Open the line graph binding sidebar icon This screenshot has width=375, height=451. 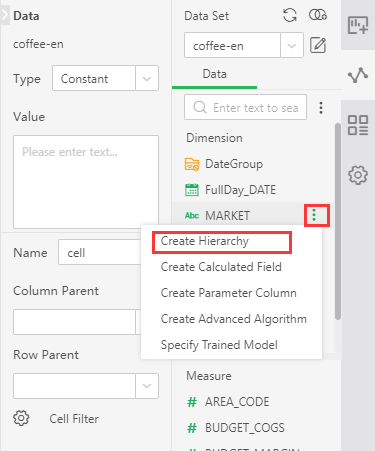pos(358,75)
